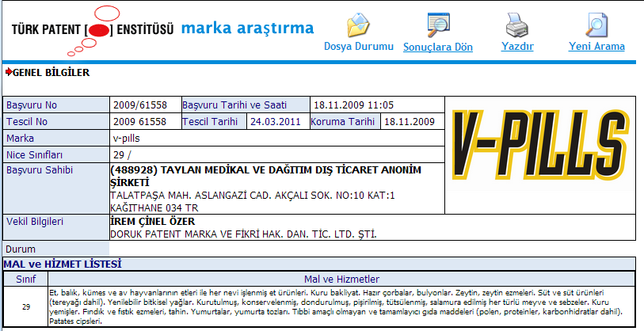This screenshot has height=331, width=644.
Task: Start a new search via Yeni Arama link
Action: click(x=596, y=47)
